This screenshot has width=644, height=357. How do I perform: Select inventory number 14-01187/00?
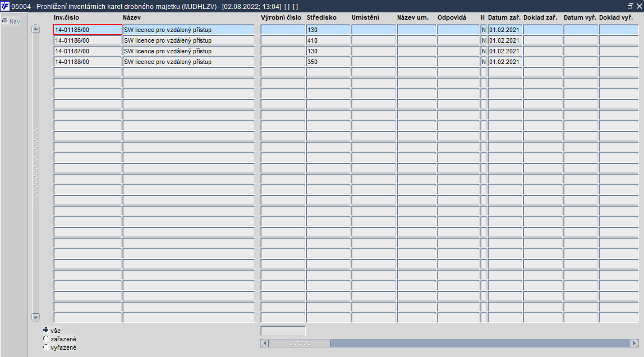88,51
